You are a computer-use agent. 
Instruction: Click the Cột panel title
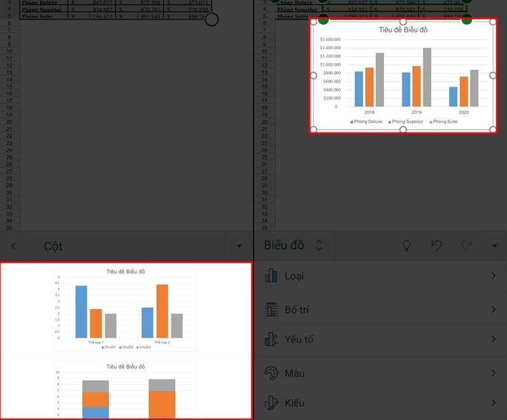pyautogui.click(x=53, y=246)
